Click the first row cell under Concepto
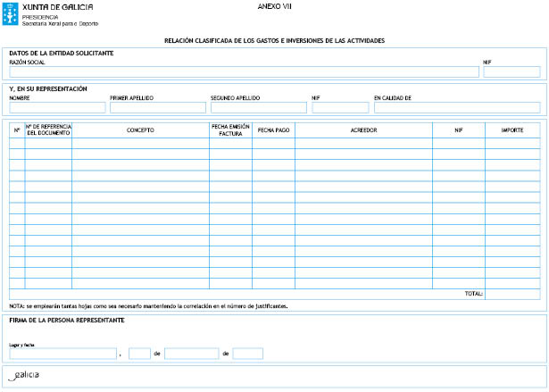This screenshot has height=392, width=549. click(140, 143)
